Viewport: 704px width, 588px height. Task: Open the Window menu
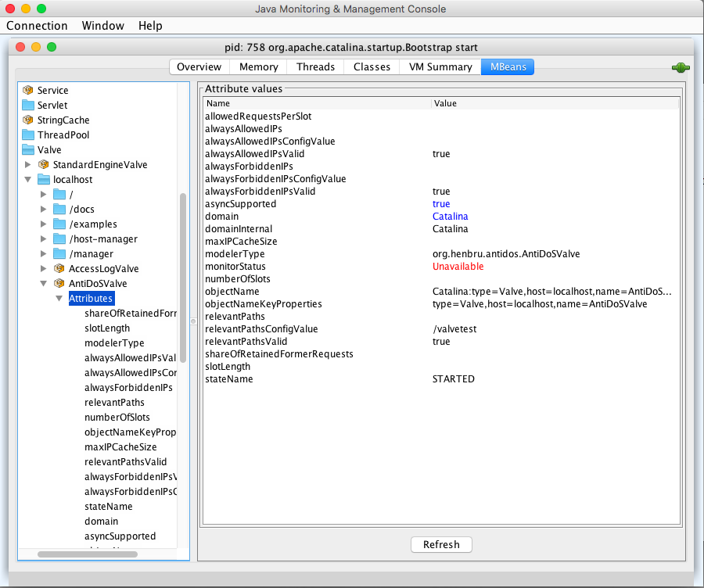pos(102,26)
